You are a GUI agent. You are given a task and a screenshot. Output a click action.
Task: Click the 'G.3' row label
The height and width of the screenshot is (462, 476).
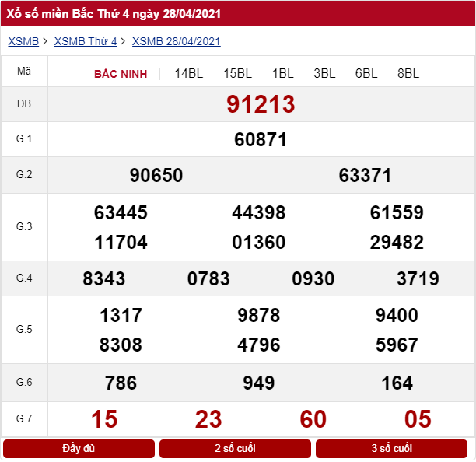(x=24, y=226)
